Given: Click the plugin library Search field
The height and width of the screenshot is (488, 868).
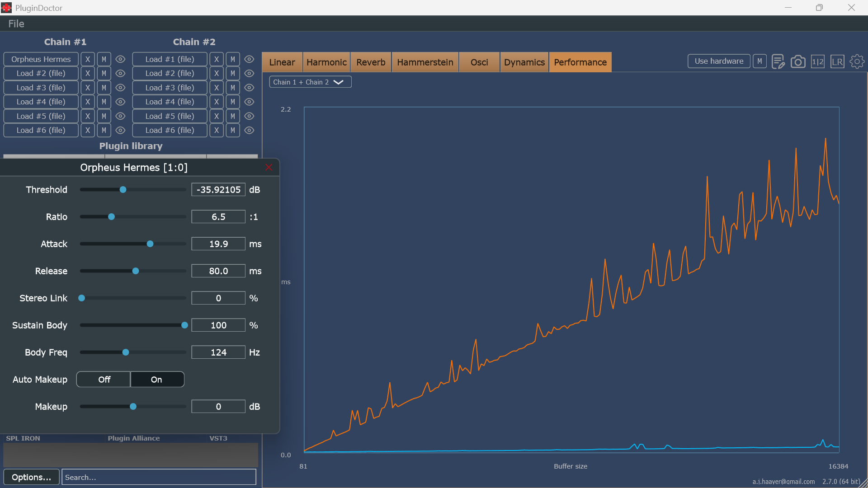Looking at the screenshot, I should [x=159, y=477].
